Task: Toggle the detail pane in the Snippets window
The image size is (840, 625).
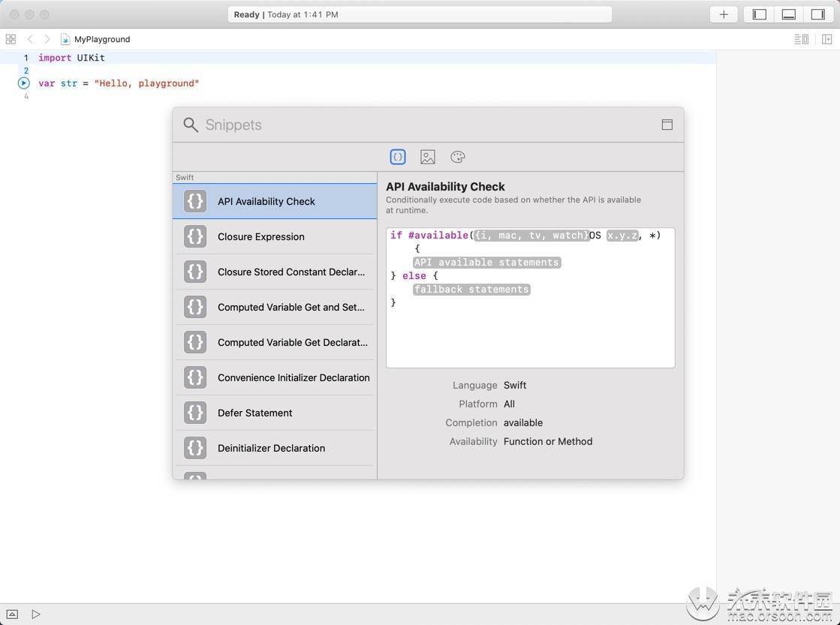Action: 667,125
